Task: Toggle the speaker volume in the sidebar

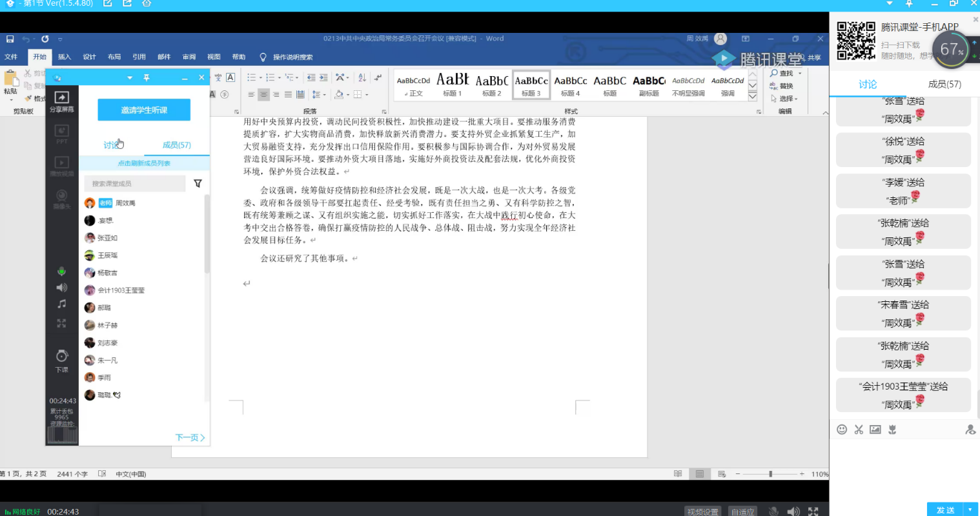Action: click(62, 288)
